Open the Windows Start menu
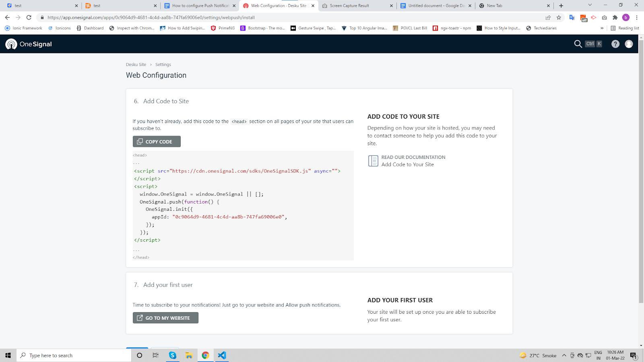644x362 pixels. point(8,355)
